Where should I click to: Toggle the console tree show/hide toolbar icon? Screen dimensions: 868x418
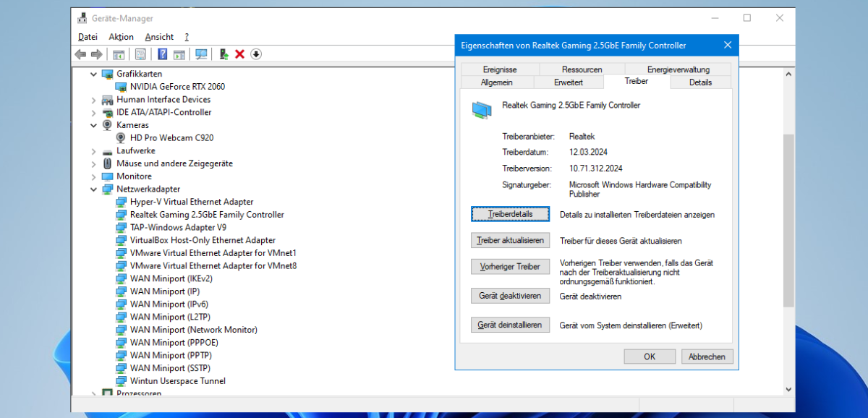point(119,54)
